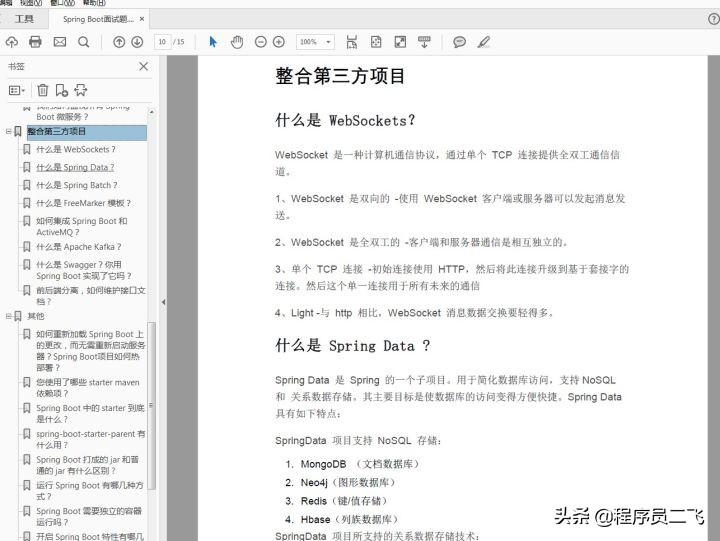This screenshot has width=720, height=541.
Task: Activate the hand pan tool
Action: tap(237, 42)
